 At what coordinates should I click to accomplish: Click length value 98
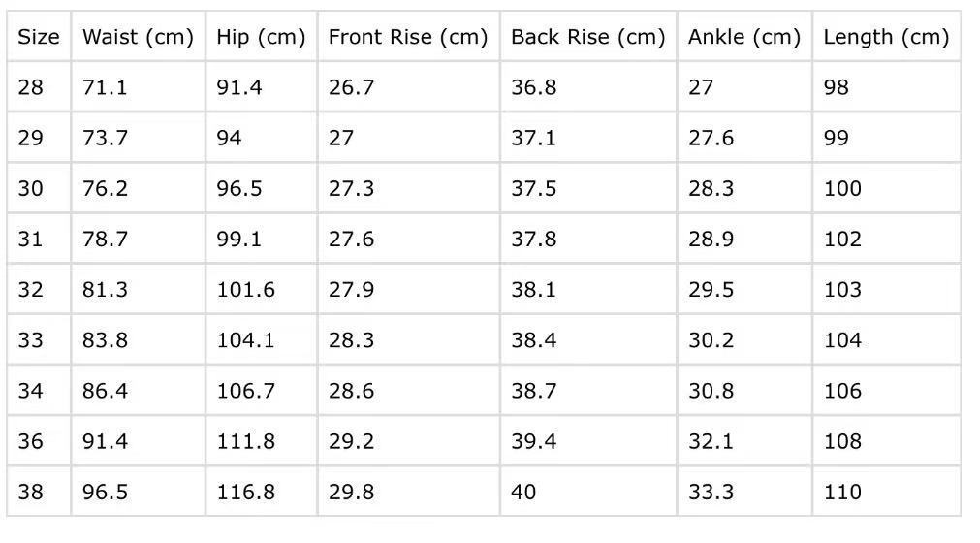[x=836, y=87]
